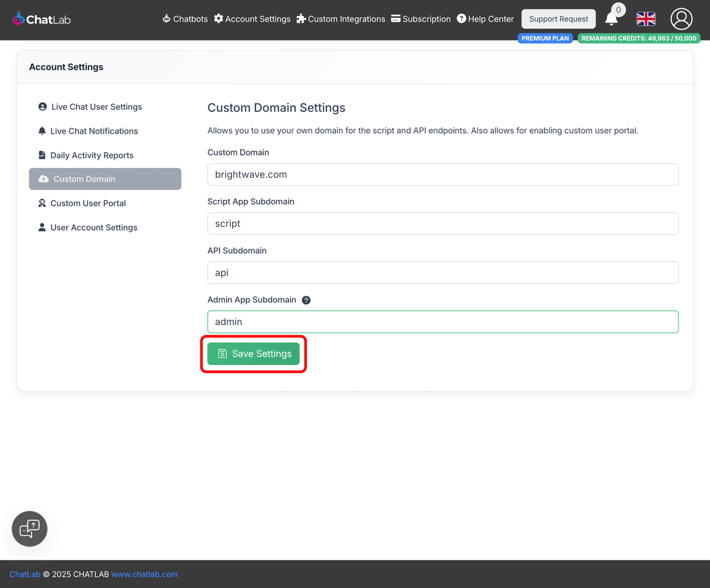Image resolution: width=710 pixels, height=588 pixels.
Task: Open Help Center question mark icon
Action: [x=461, y=18]
